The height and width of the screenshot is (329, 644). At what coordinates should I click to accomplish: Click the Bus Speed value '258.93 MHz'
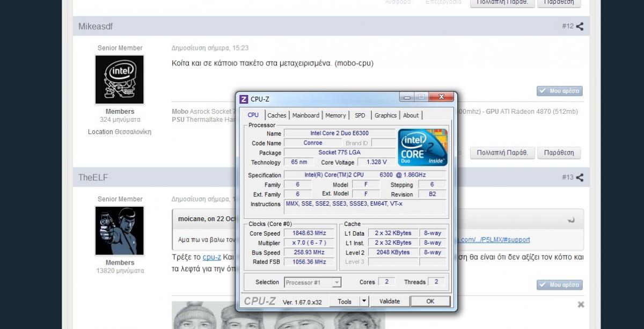point(309,252)
